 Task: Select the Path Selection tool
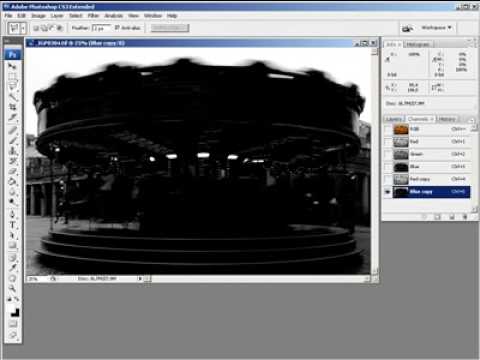click(13, 235)
